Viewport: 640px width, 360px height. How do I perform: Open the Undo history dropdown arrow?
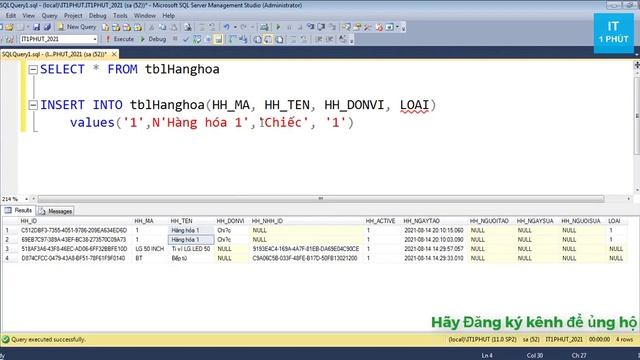tap(235, 27)
